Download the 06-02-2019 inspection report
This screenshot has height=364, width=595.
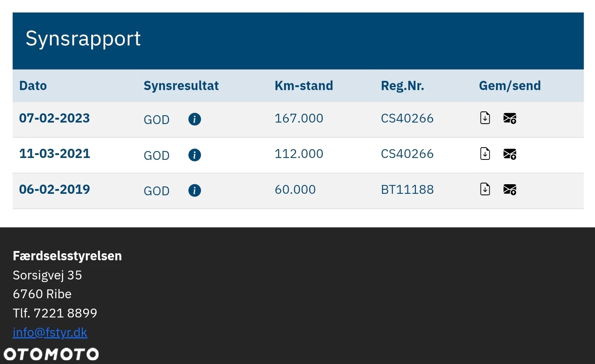tap(485, 189)
